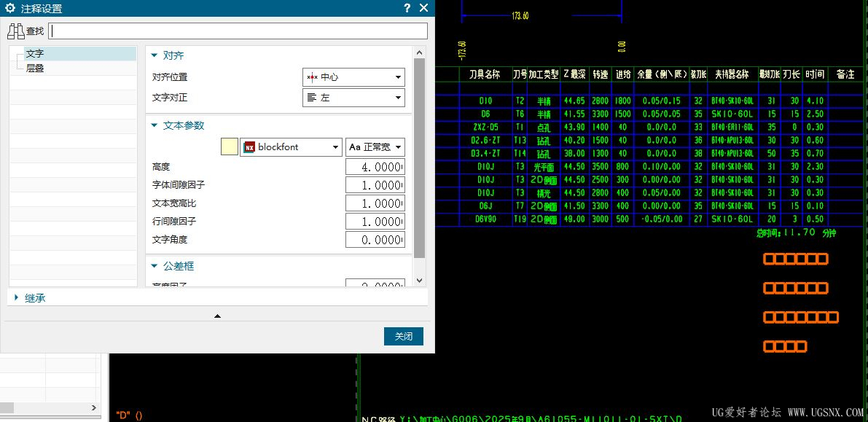Click the 刀具名称 column header
Screen dimensions: 868x422
click(485, 74)
